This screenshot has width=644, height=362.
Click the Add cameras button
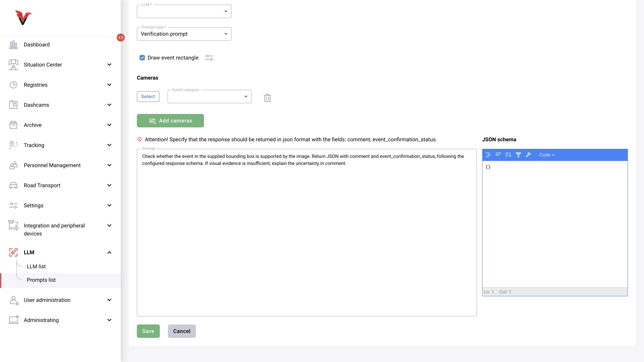[x=170, y=121]
